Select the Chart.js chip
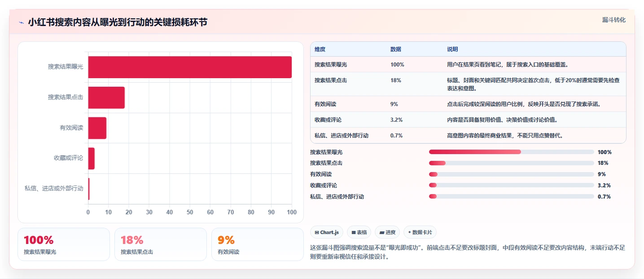 (x=327, y=232)
